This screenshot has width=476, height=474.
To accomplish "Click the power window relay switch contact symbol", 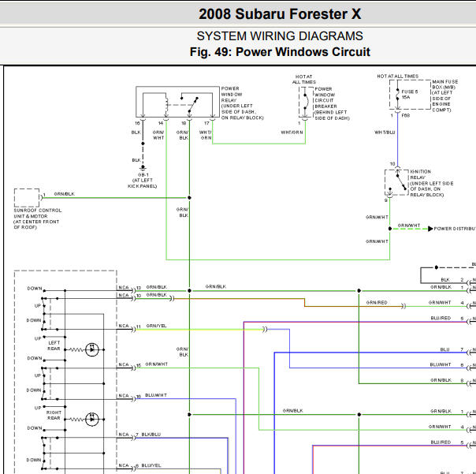I will [x=190, y=105].
